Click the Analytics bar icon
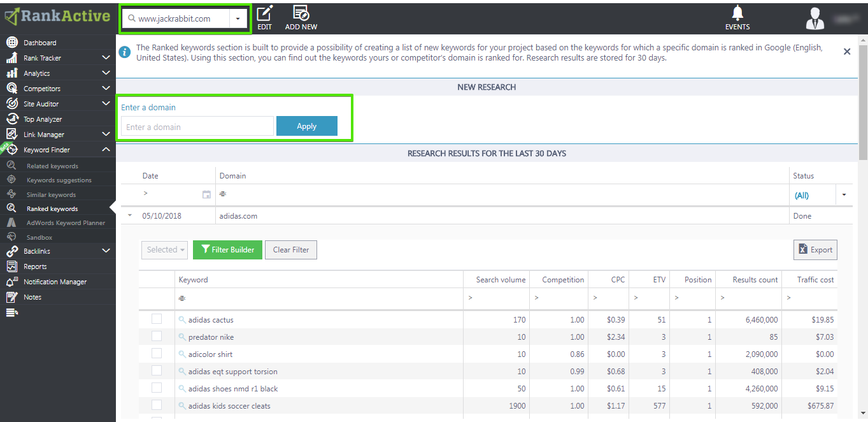 coord(11,73)
